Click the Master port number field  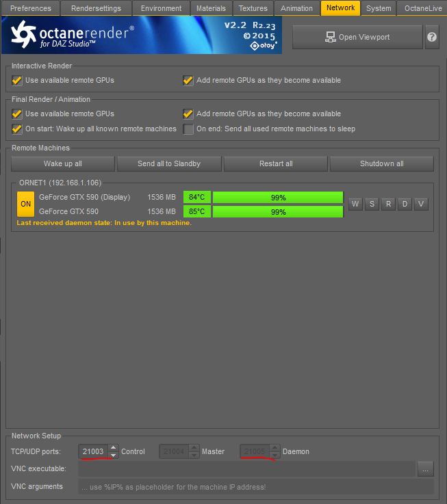(174, 451)
